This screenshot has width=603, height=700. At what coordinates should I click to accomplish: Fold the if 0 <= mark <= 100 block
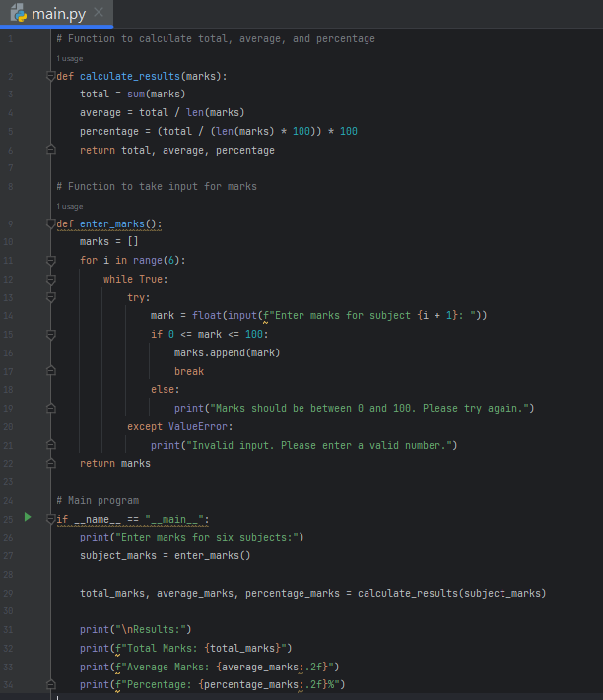(x=51, y=334)
